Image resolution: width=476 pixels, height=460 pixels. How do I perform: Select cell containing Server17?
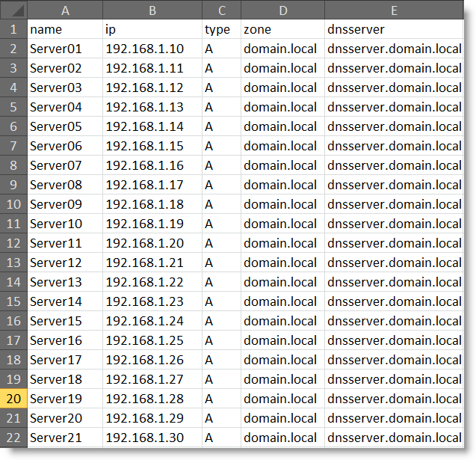tap(65, 360)
